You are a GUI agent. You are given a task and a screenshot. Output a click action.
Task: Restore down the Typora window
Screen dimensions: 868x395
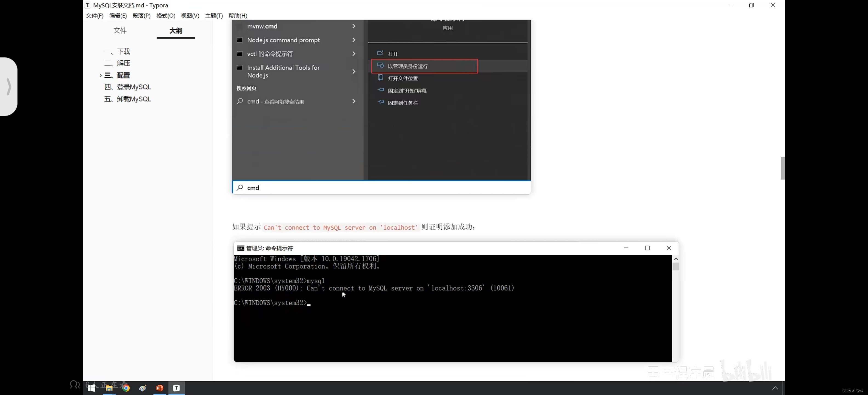click(x=751, y=5)
